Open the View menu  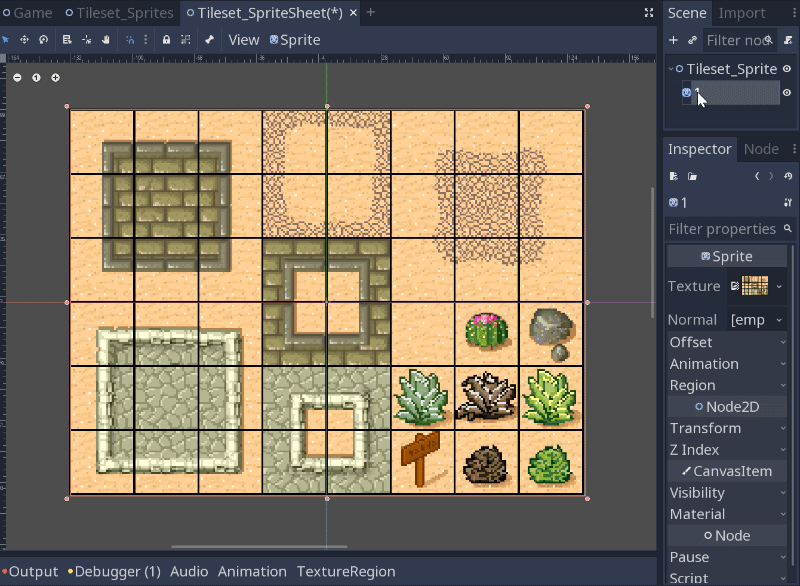tap(243, 40)
